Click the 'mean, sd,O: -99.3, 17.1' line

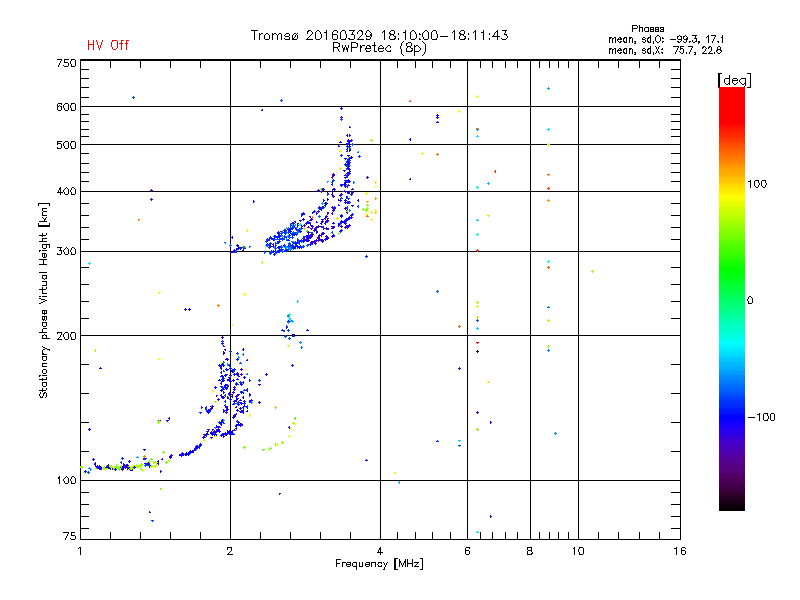click(x=666, y=39)
